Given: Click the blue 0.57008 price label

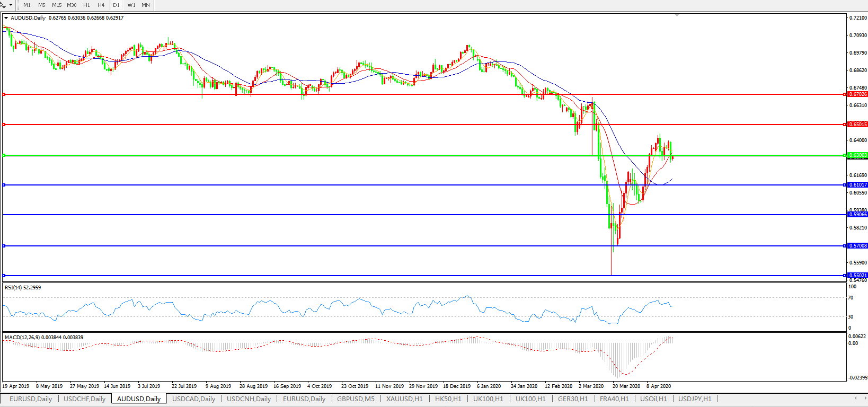Looking at the screenshot, I should pos(857,246).
